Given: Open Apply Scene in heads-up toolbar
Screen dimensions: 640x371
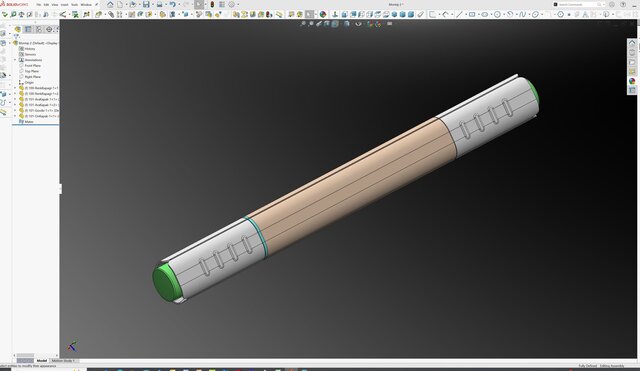Looking at the screenshot, I should pyautogui.click(x=378, y=24).
